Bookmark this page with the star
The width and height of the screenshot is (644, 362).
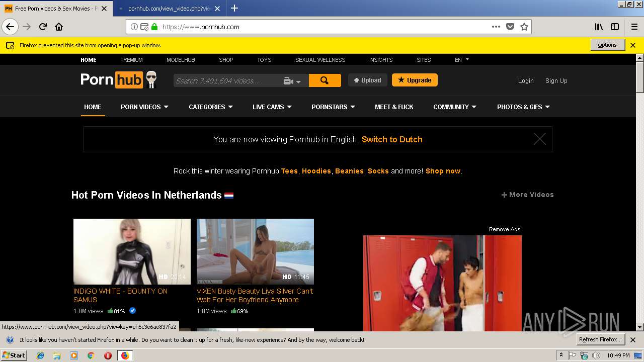(x=524, y=27)
